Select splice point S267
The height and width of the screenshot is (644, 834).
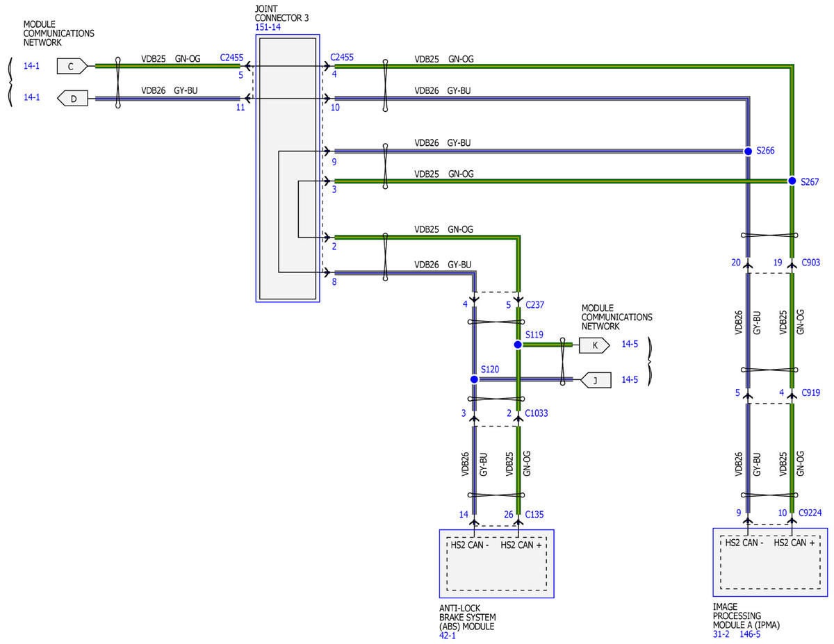pos(792,181)
